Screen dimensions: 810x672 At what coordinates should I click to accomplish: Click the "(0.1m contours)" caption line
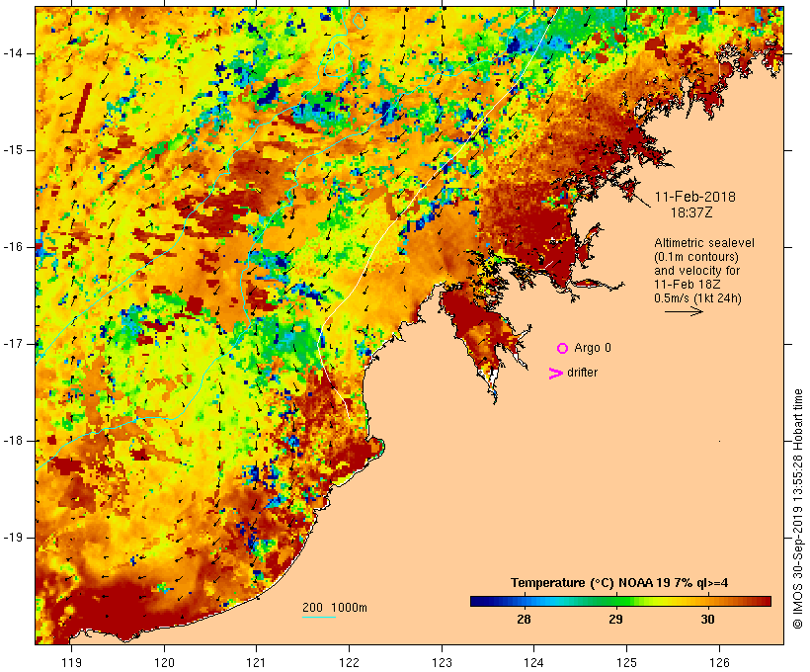[x=696, y=257]
